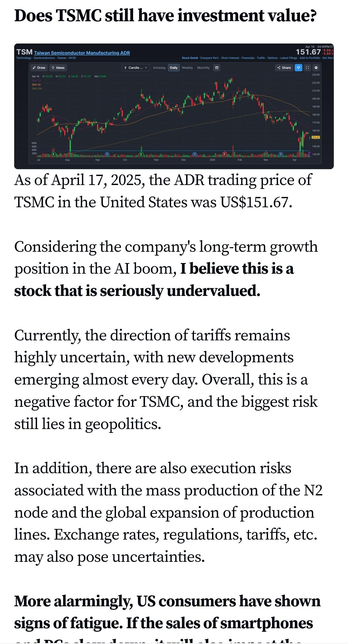Open Taiwan Semiconductor Manufacturing ADR link
Screen dimensions: 348x644
tap(82, 53)
